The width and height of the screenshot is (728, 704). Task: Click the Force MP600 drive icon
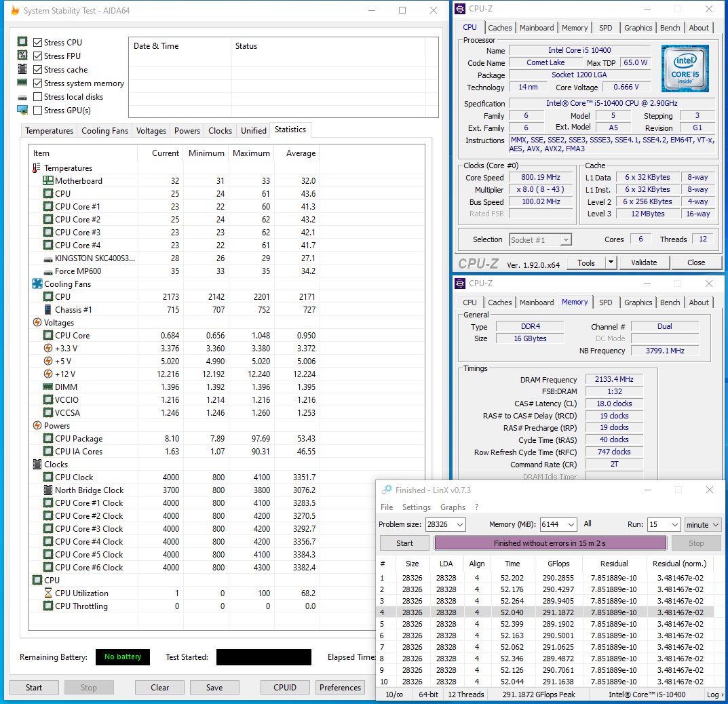[48, 271]
